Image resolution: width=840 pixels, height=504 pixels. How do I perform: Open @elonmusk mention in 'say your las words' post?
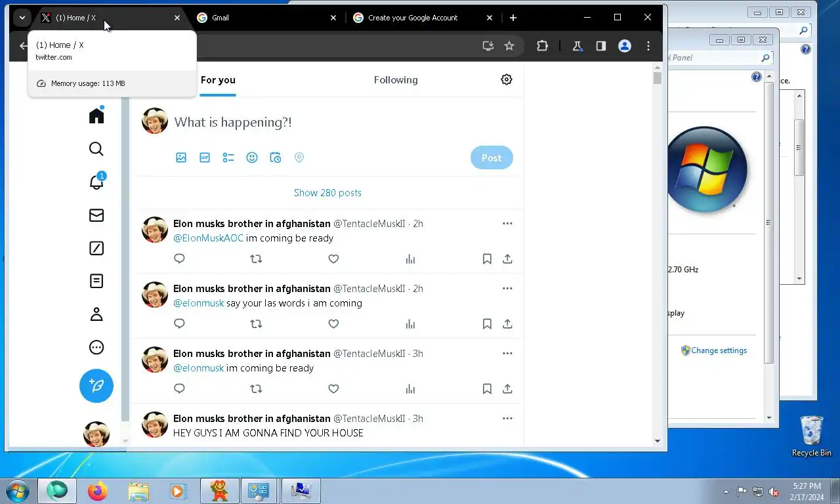(198, 303)
